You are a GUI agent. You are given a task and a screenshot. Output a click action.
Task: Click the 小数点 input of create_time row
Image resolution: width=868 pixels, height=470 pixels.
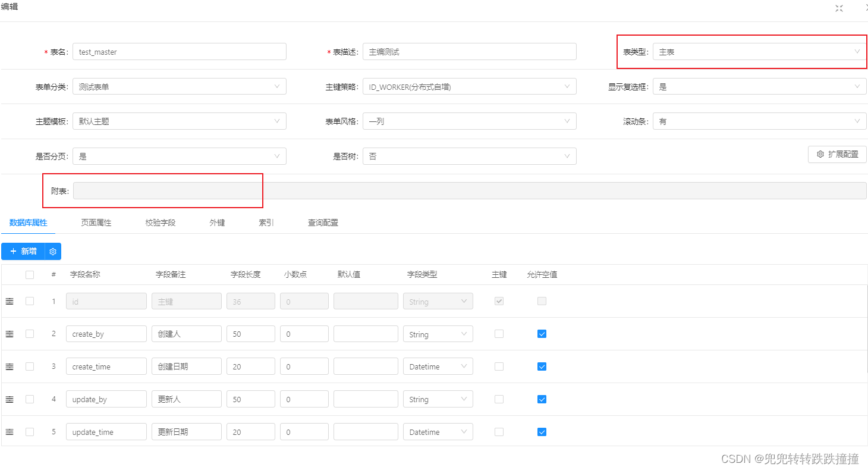tap(304, 366)
